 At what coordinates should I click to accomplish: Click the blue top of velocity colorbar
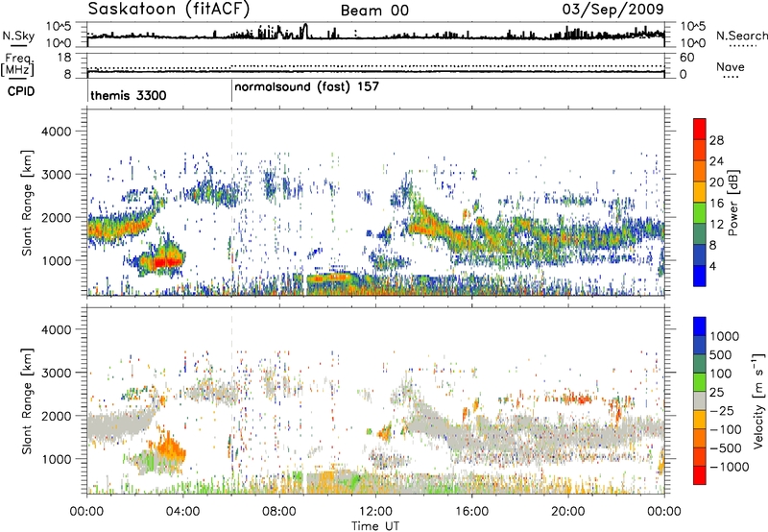tap(700, 326)
